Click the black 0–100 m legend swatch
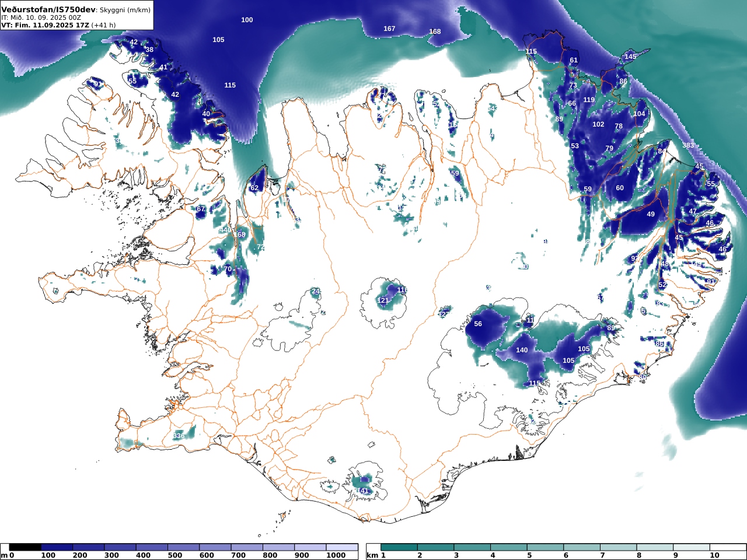The width and height of the screenshot is (747, 560). [x=25, y=547]
